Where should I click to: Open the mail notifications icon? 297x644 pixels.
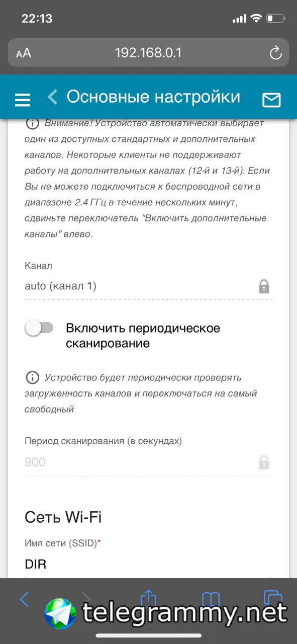(271, 100)
